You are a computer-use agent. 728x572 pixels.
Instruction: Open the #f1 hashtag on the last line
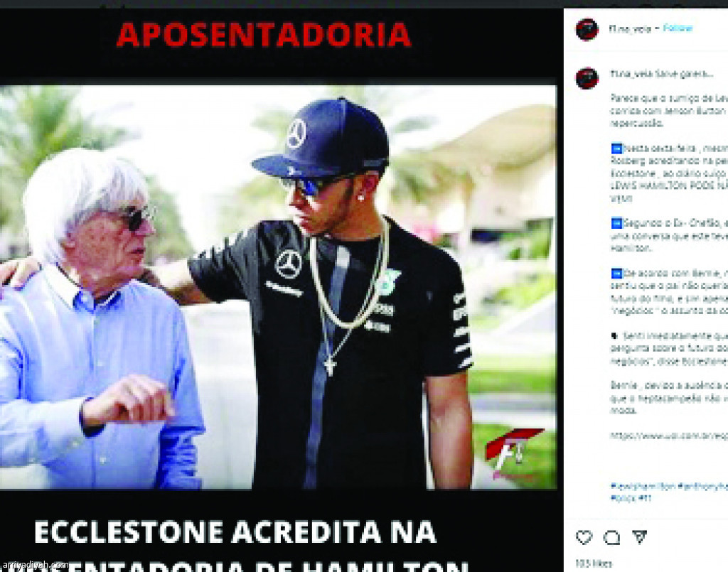(644, 498)
